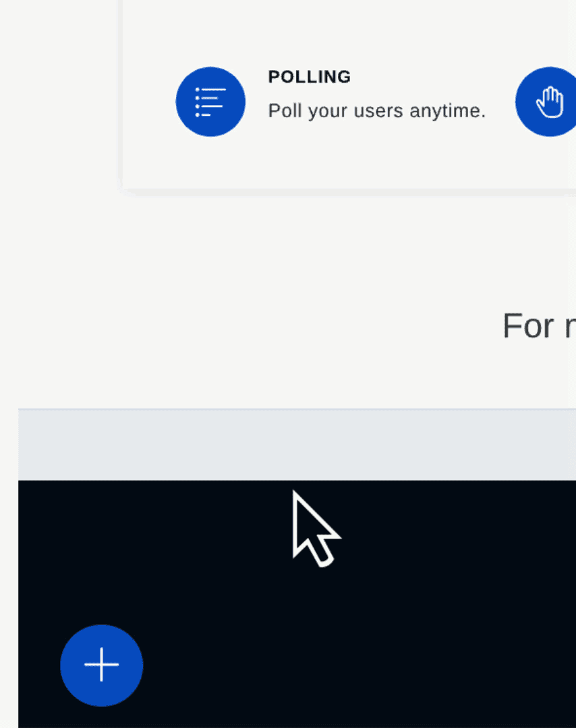576x728 pixels.
Task: Click the large mouse pointer graphic
Action: click(316, 528)
